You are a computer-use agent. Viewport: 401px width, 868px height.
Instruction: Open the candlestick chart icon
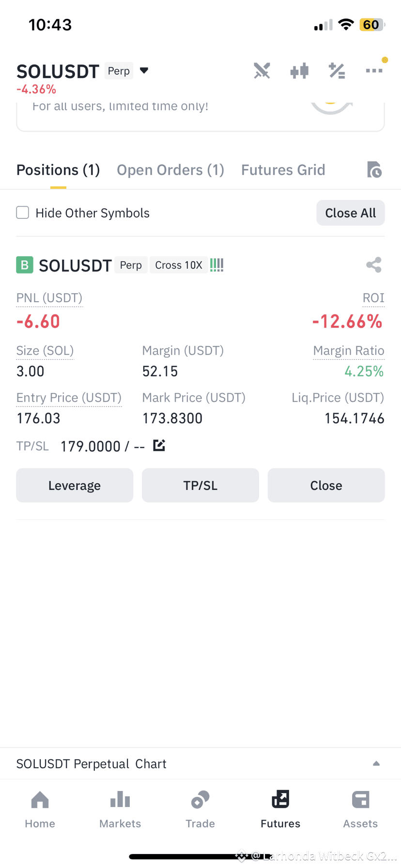(x=299, y=71)
